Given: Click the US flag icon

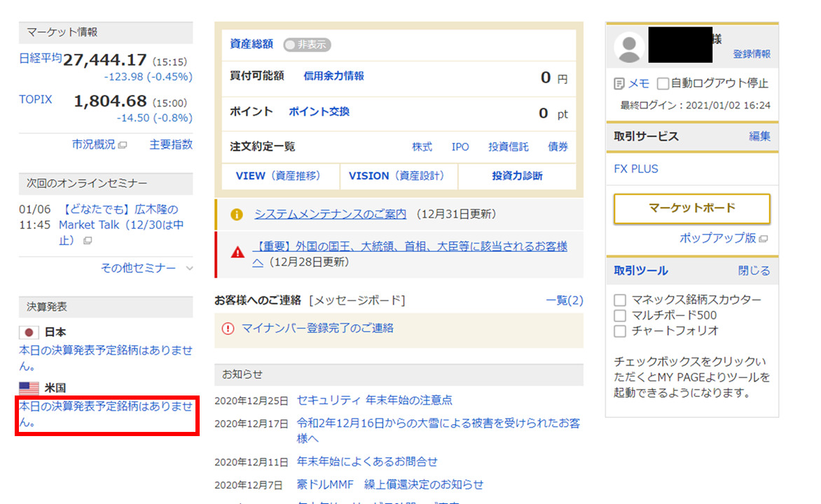Looking at the screenshot, I should coord(29,388).
